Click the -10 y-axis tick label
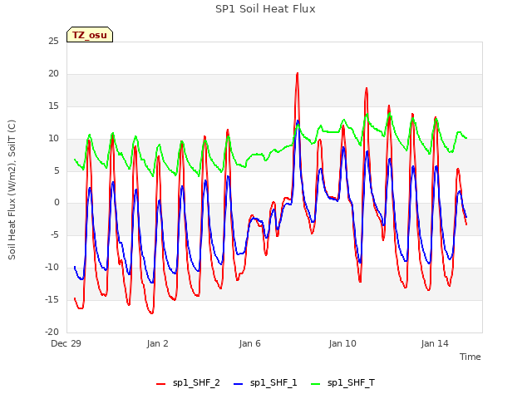 52,268
